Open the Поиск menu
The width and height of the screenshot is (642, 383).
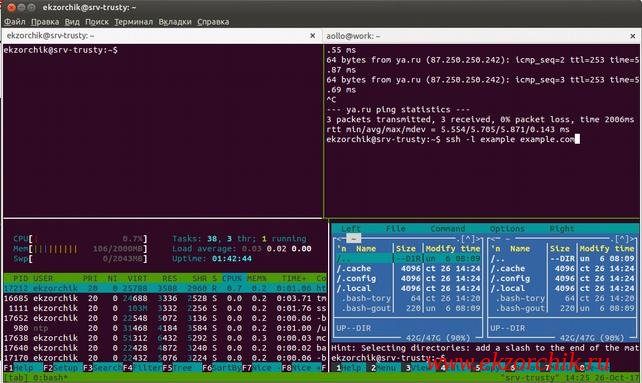tap(97, 22)
